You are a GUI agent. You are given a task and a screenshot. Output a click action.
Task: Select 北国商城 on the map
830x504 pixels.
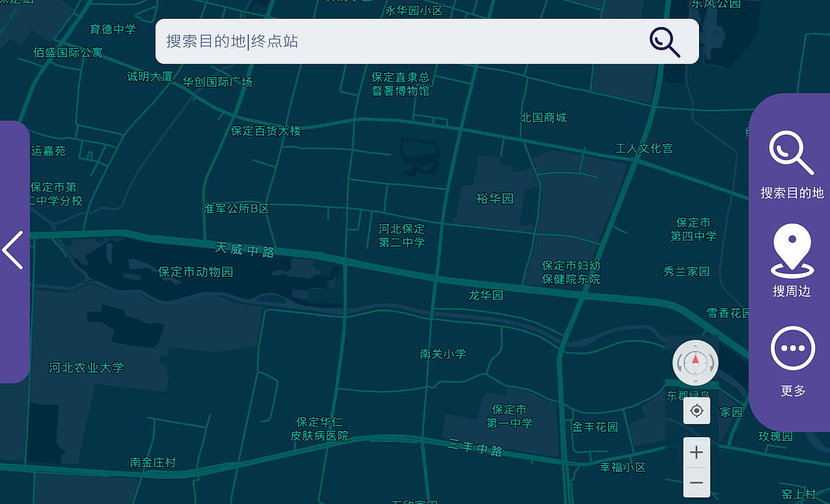click(543, 117)
